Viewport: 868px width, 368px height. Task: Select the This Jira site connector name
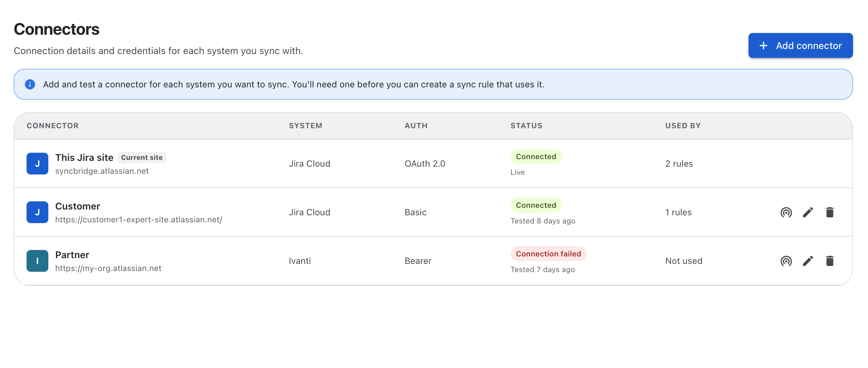point(84,157)
